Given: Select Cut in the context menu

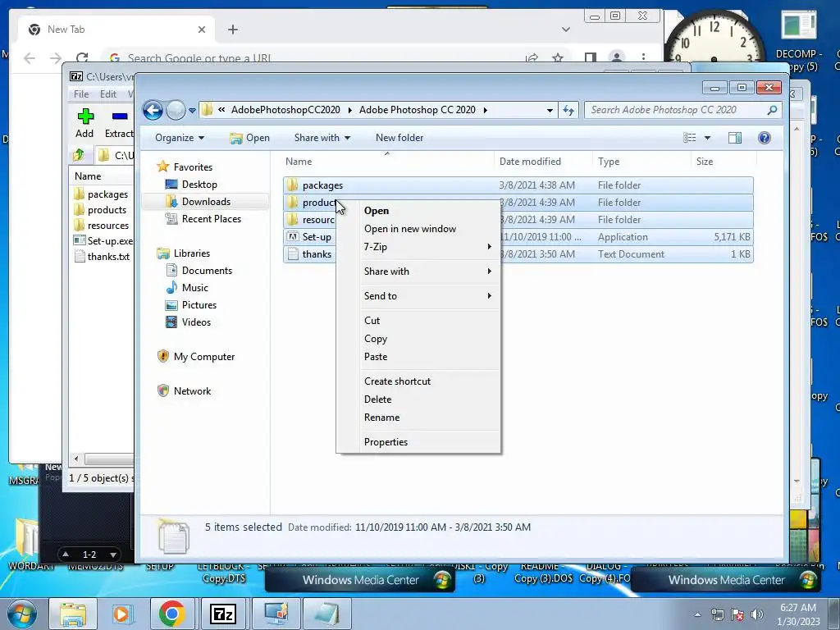Looking at the screenshot, I should click(x=418, y=321).
